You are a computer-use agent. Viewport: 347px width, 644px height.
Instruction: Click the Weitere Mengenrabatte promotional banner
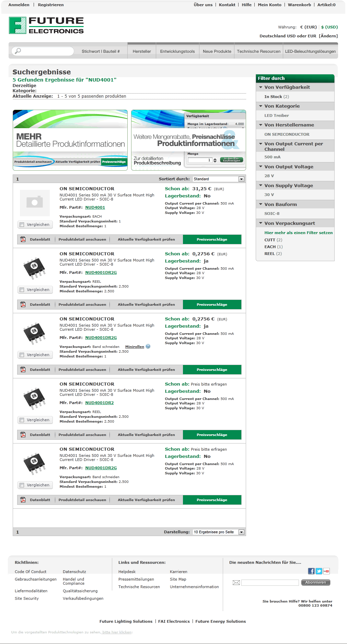click(188, 140)
